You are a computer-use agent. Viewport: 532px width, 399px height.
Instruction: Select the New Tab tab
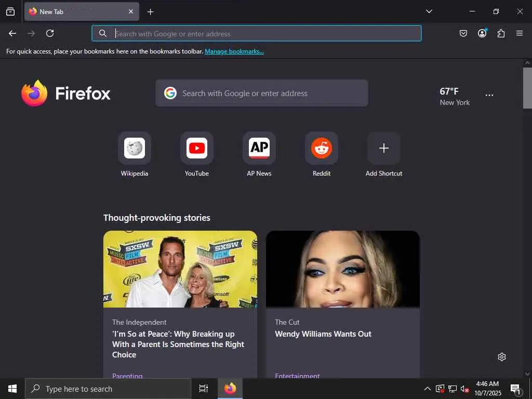coord(82,11)
